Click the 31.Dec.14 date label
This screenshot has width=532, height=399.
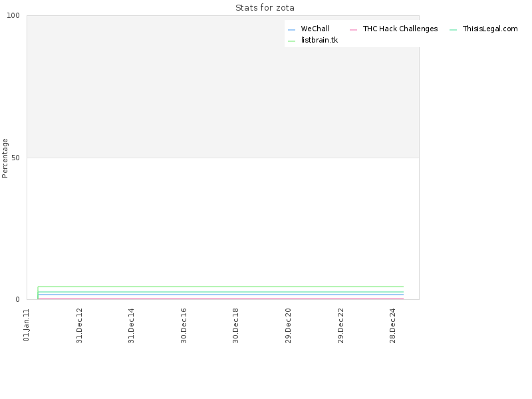[131, 326]
